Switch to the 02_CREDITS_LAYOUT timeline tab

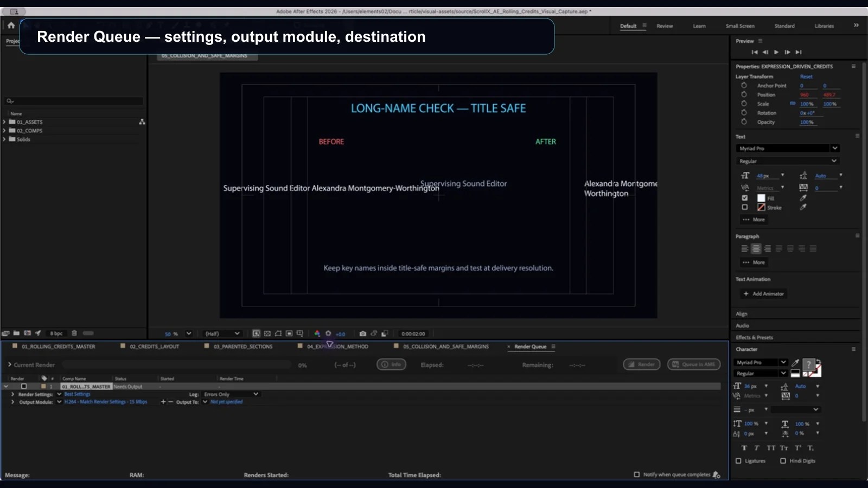(154, 346)
